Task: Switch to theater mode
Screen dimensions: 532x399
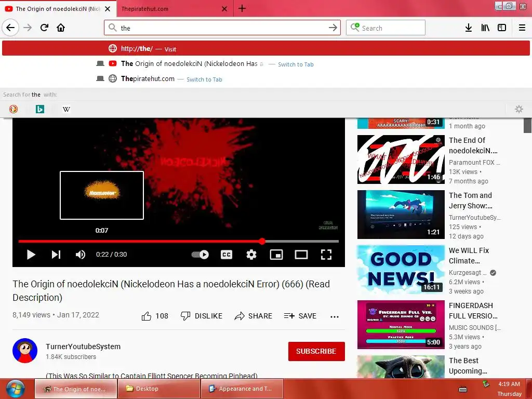Action: pyautogui.click(x=301, y=255)
